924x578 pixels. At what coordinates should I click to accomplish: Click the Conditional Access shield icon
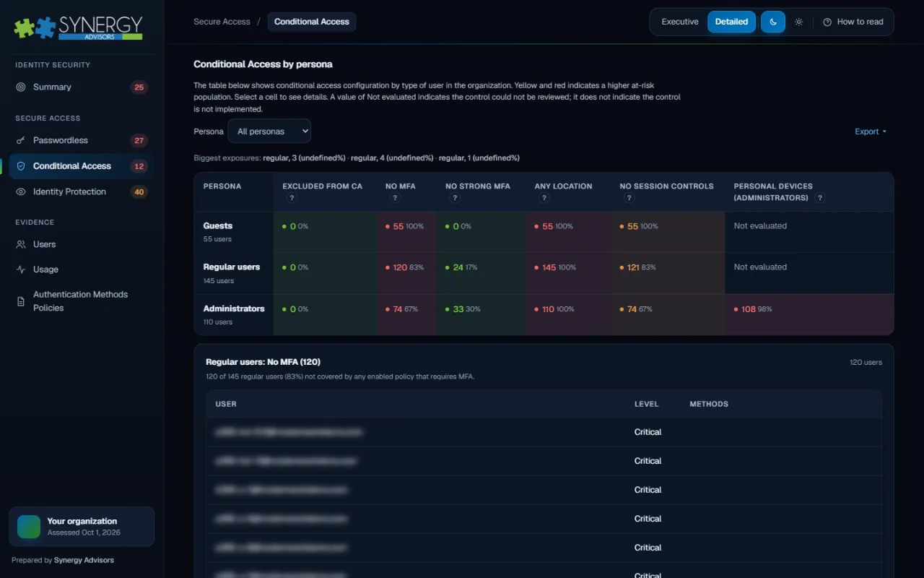click(21, 166)
